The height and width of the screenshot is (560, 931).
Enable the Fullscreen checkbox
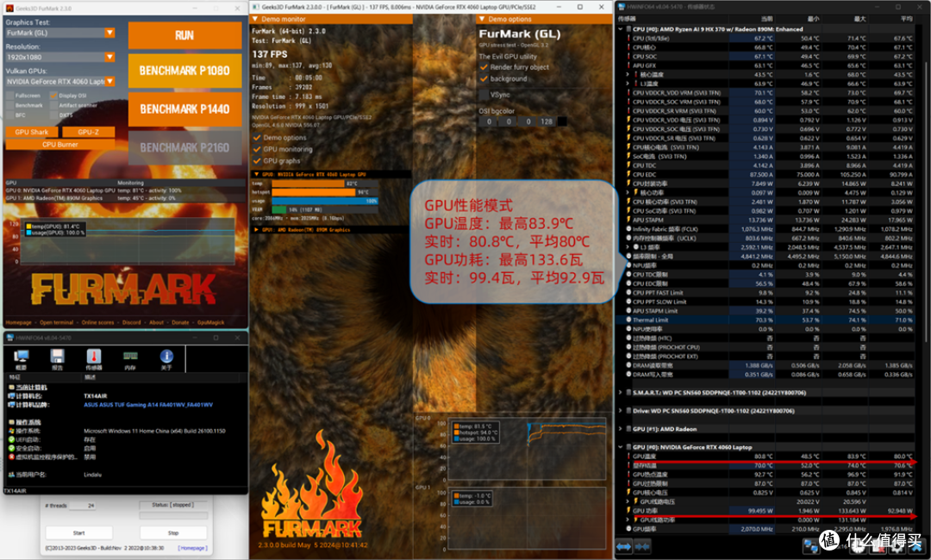[9, 96]
